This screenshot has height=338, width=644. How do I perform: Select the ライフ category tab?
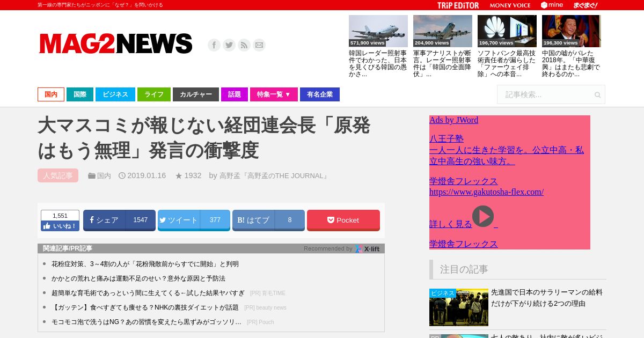(154, 94)
